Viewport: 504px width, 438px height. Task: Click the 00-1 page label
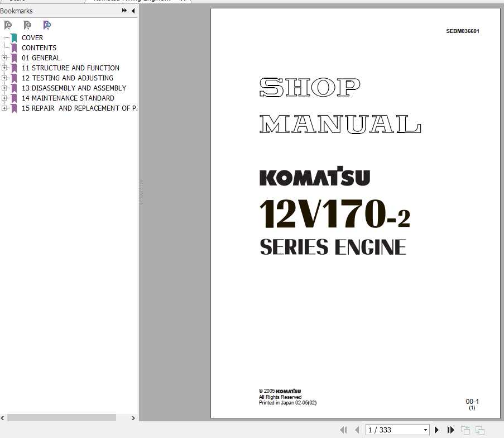[x=472, y=401]
